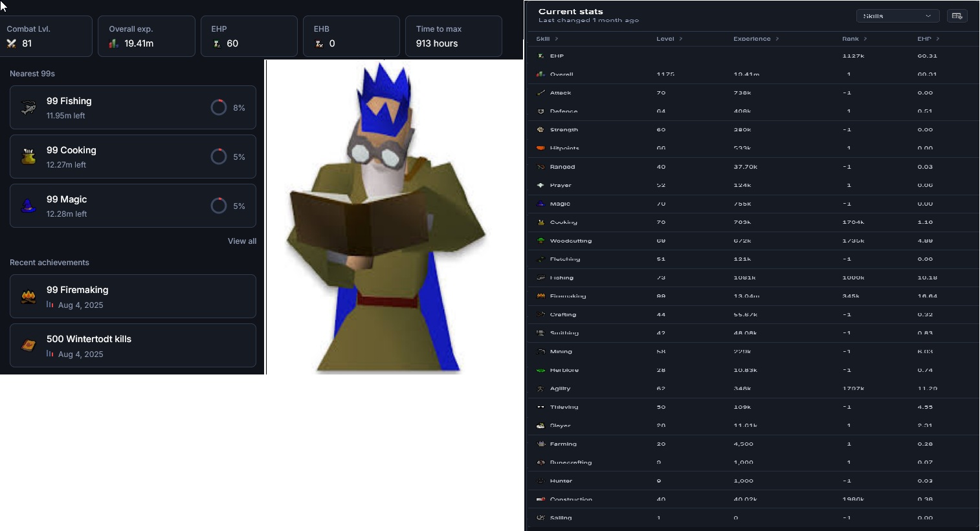980x531 pixels.
Task: Click the Farming skill icon in the stats table
Action: (541, 444)
